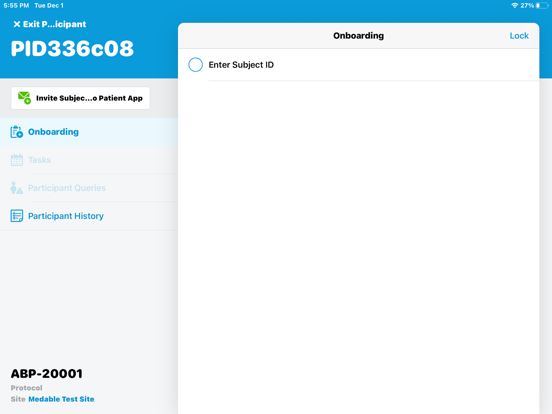Click the 27% battery percentage
The width and height of the screenshot is (552, 414).
click(527, 6)
